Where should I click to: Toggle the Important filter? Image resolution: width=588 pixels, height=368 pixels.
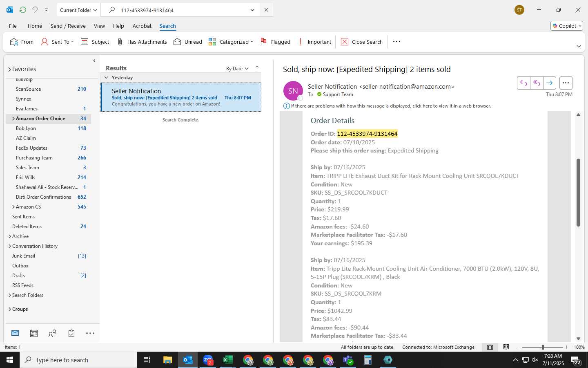pyautogui.click(x=314, y=42)
